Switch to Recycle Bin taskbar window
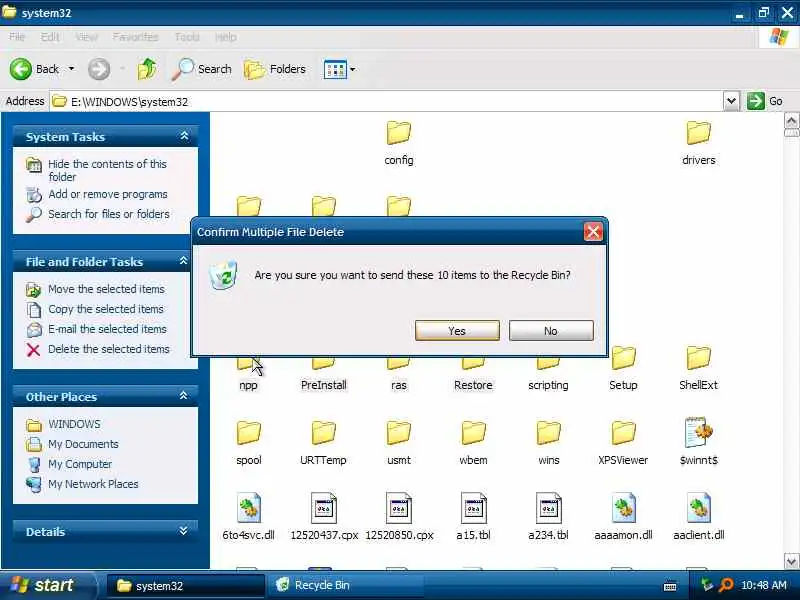 (347, 586)
